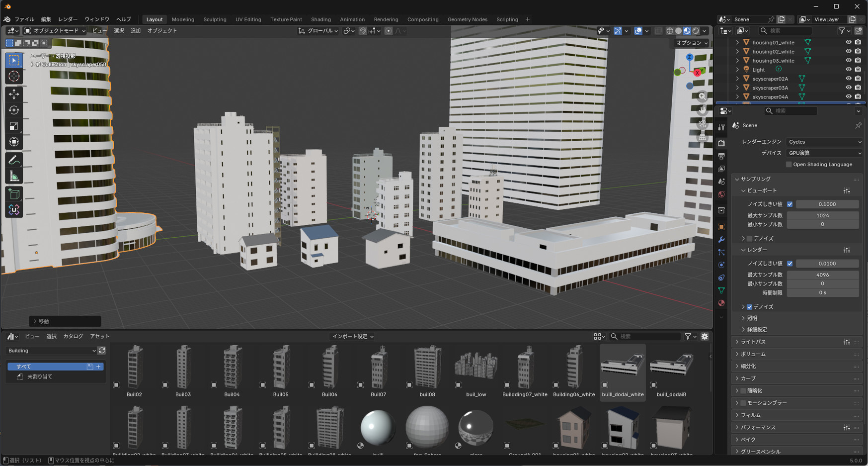
Task: Expand the Light Paths panel
Action: 753,342
